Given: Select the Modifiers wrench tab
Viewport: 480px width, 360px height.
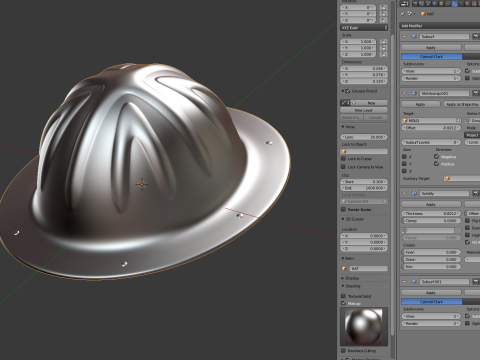Looking at the screenshot, I should [x=455, y=4].
